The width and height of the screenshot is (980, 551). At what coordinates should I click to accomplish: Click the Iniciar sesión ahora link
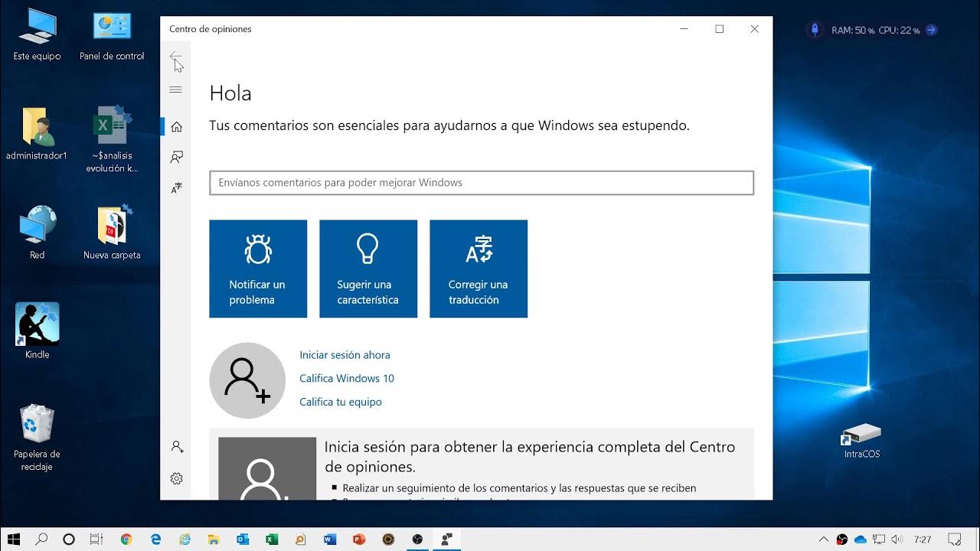point(345,354)
